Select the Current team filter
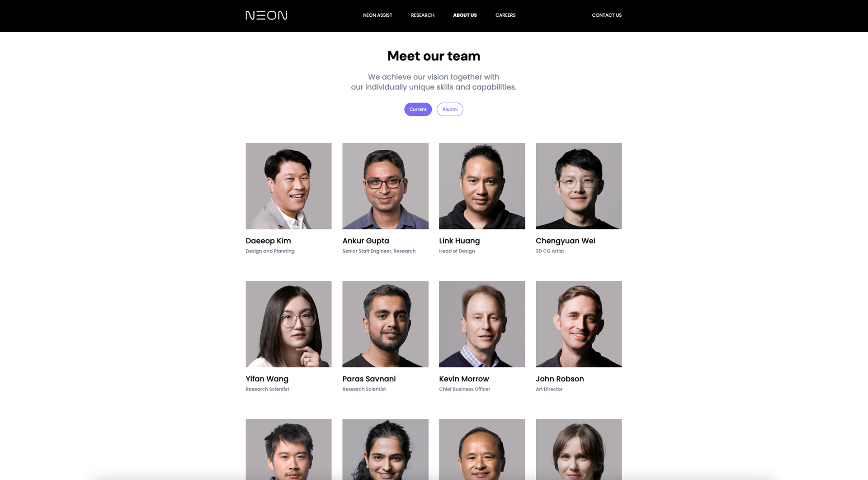Screen dimensions: 868x480 click(418, 109)
